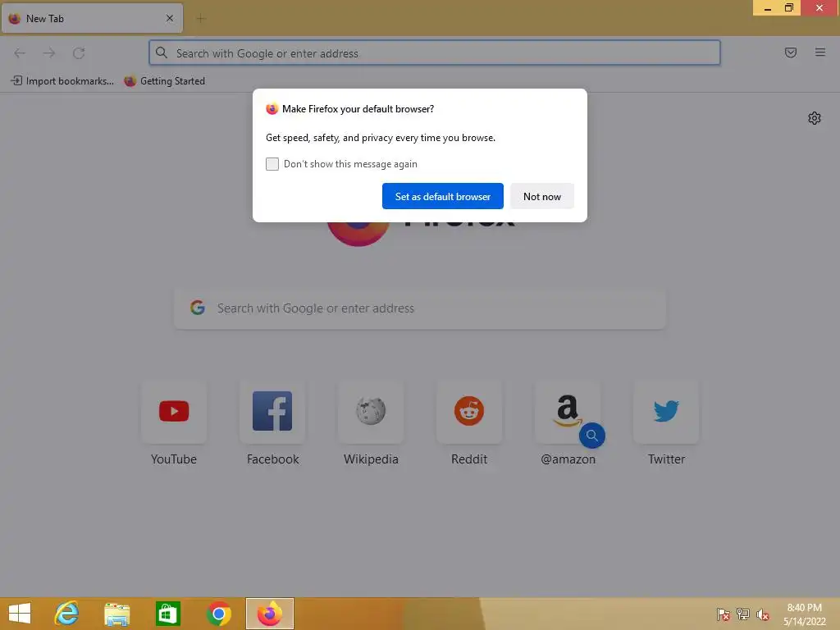The height and width of the screenshot is (630, 840).
Task: Click the Wikipedia label text
Action: click(x=371, y=459)
